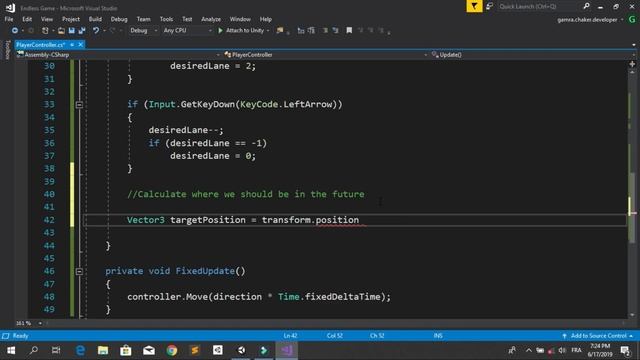Open the Window menu
The image size is (640, 360).
pos(240,19)
